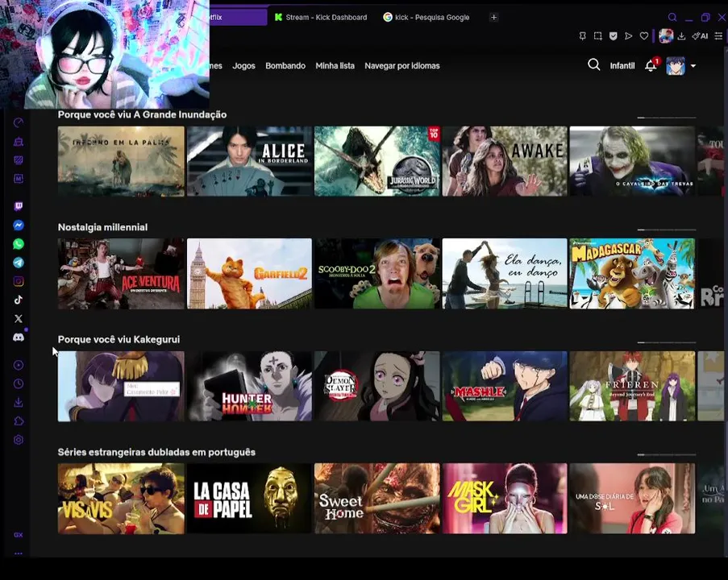Screen dimensions: 728x580
Task: Click the Nostalgia millennial row title
Action: [102, 227]
